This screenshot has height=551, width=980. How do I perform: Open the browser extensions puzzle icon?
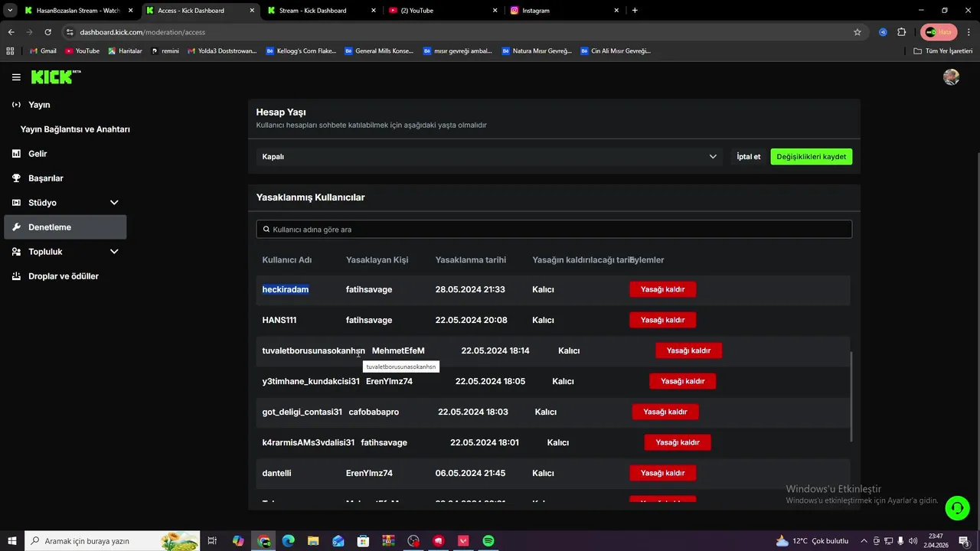coord(901,32)
